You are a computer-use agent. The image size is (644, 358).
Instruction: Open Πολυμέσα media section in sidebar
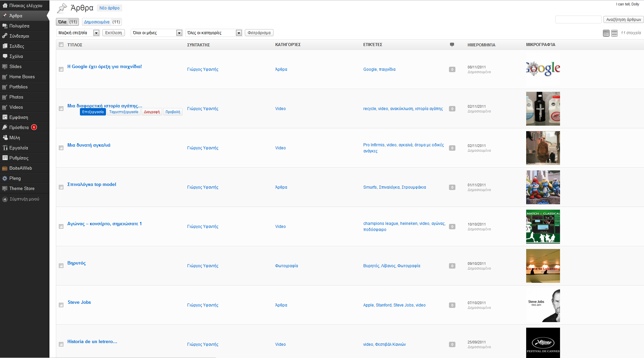tap(19, 26)
